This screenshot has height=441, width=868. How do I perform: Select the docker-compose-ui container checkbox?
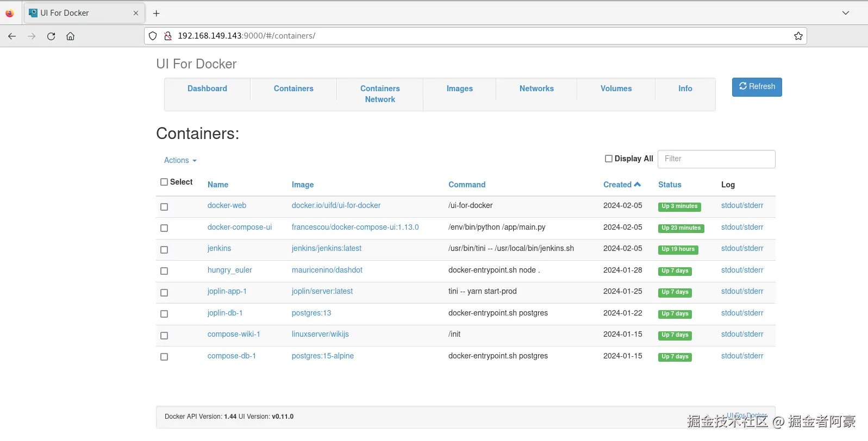pos(164,228)
